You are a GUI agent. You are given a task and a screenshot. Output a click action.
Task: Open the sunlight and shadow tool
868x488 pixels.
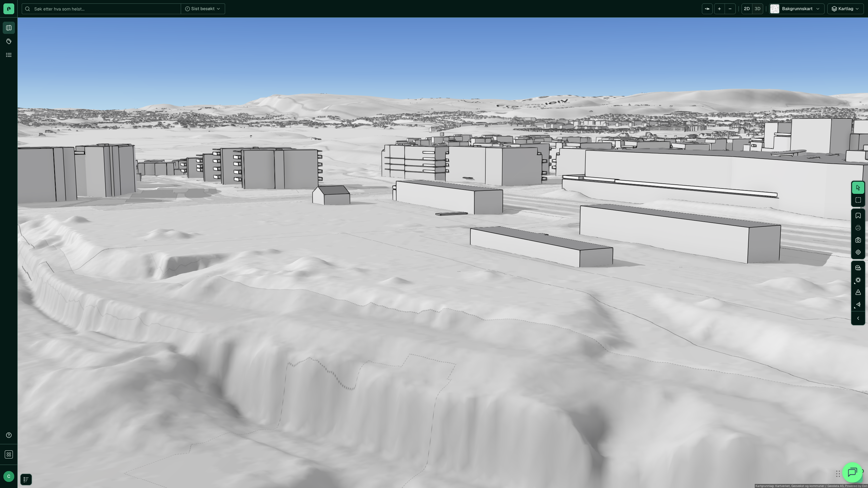click(858, 280)
